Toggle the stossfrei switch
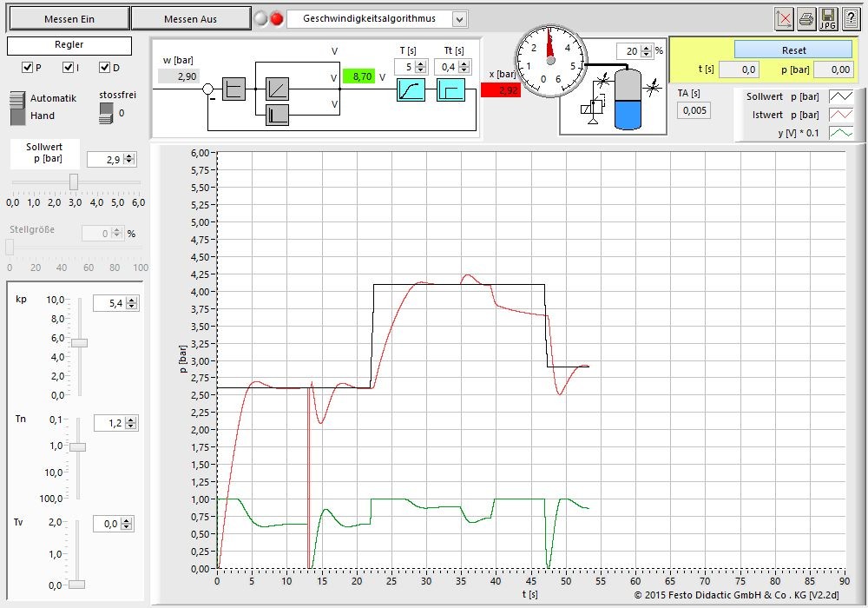The image size is (868, 608). pyautogui.click(x=106, y=113)
